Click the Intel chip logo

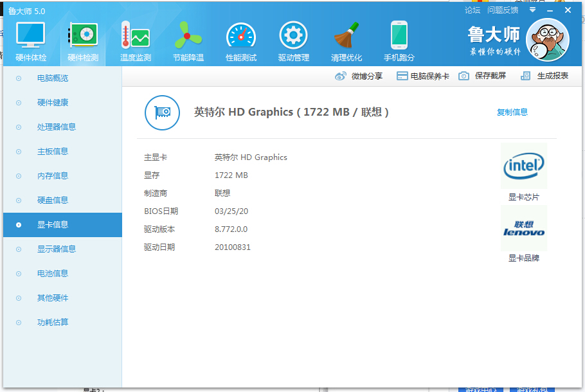[x=524, y=166]
